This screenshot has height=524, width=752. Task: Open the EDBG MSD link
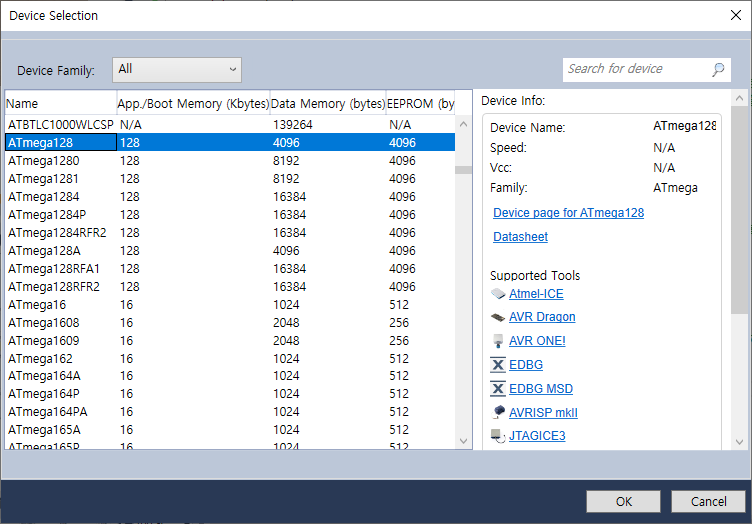point(541,389)
